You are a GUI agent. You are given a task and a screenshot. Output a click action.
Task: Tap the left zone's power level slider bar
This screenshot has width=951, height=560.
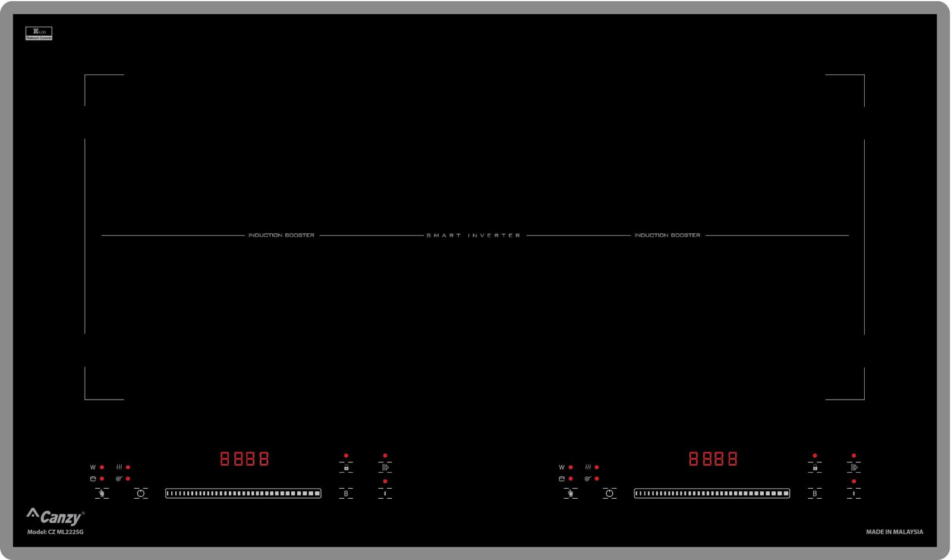(243, 493)
